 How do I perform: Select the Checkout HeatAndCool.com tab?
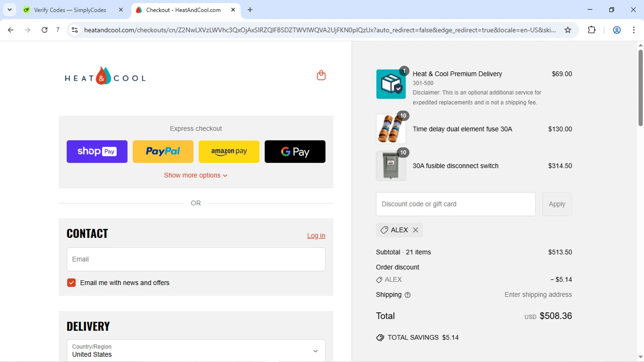tap(183, 10)
